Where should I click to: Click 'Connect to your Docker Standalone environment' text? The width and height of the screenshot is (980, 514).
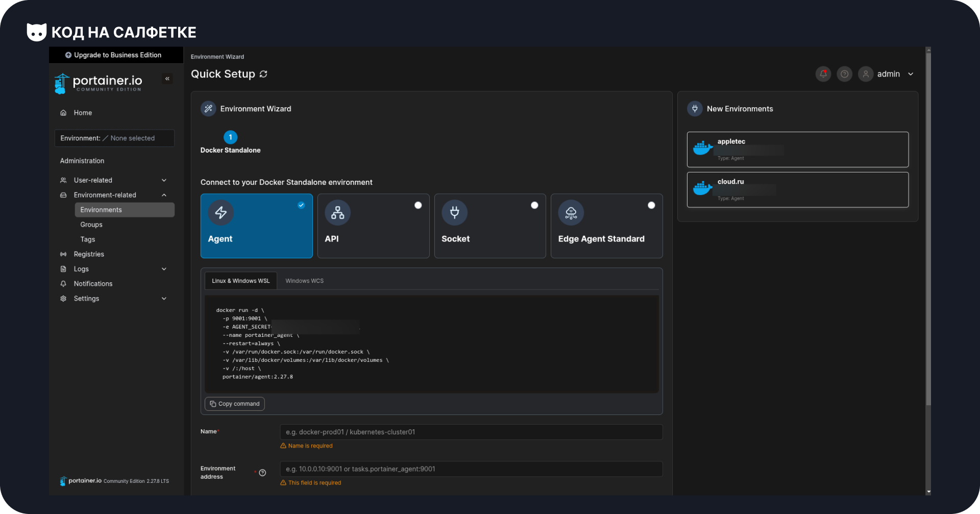(286, 182)
